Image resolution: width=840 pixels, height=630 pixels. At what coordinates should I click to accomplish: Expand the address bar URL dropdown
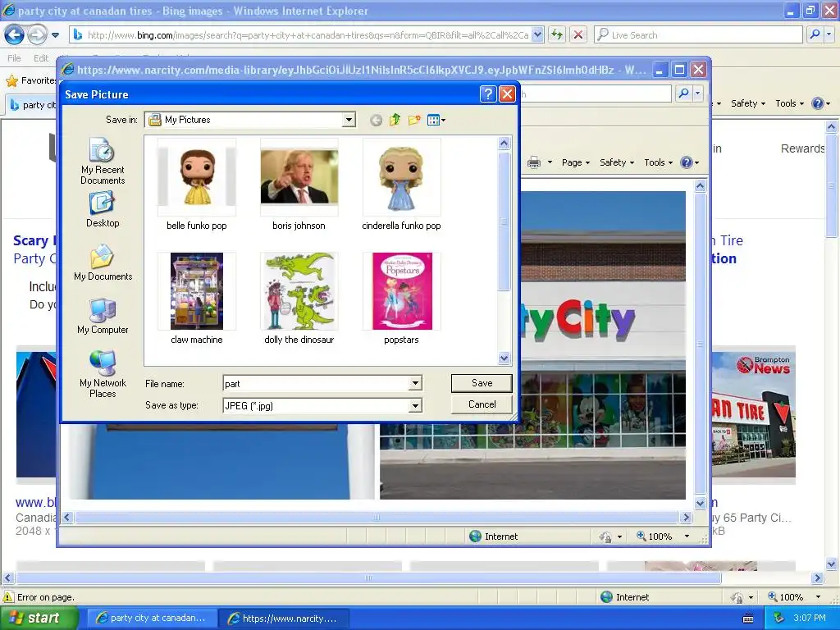[x=538, y=35]
